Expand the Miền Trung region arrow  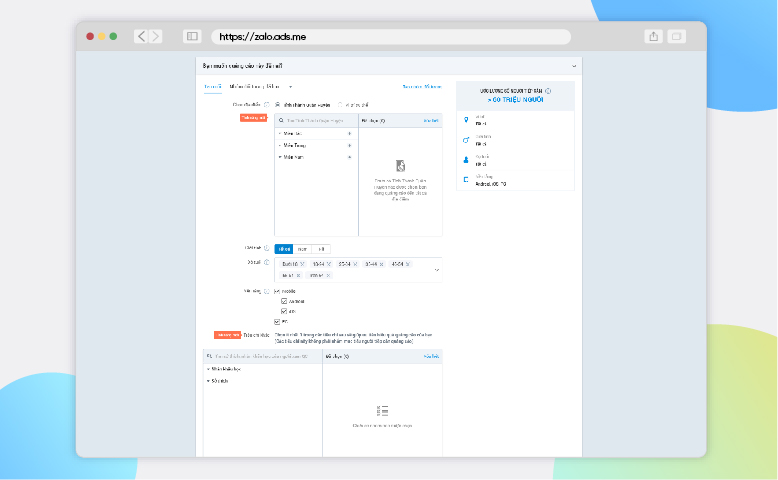tap(280, 145)
